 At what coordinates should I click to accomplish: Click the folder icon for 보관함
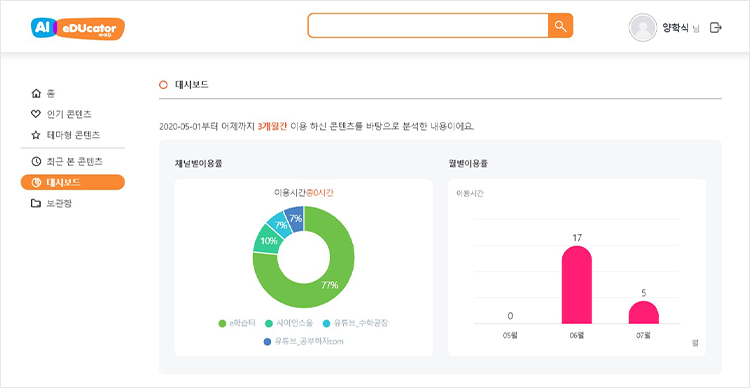tap(35, 204)
